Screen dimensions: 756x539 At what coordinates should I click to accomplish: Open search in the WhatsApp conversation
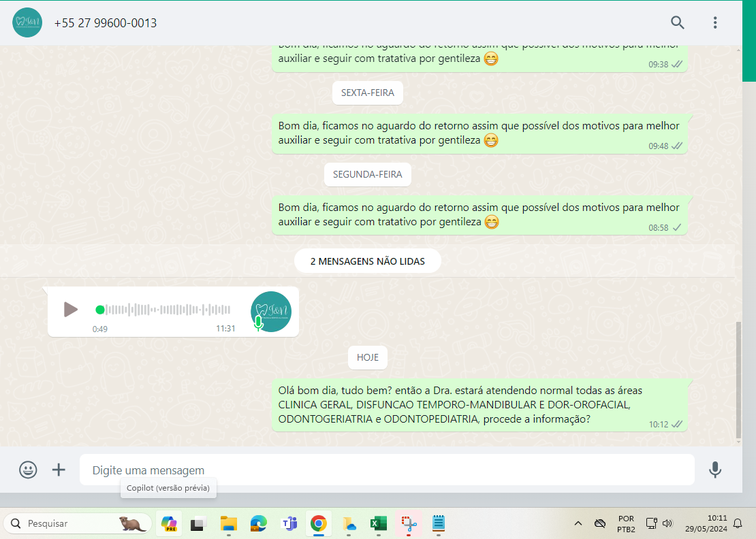point(678,22)
